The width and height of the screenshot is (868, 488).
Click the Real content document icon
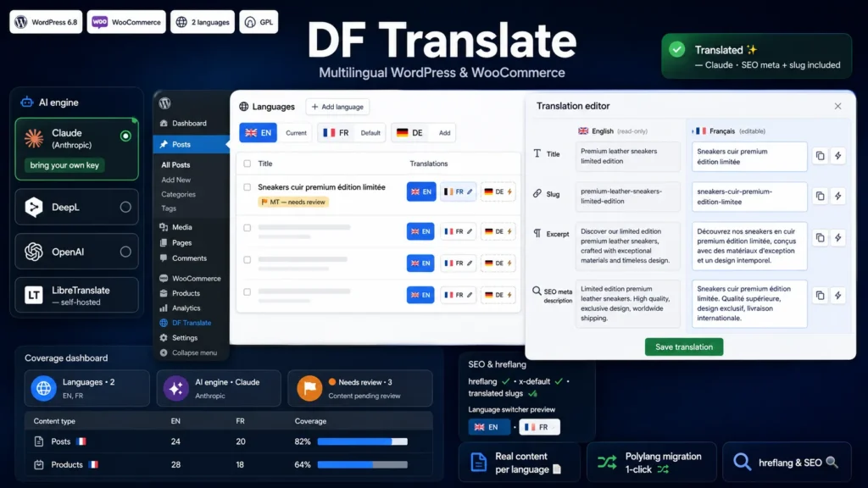pyautogui.click(x=478, y=462)
